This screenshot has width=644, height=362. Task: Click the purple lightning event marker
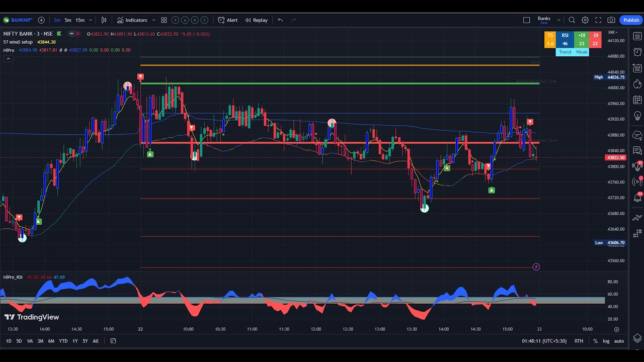pos(536,267)
